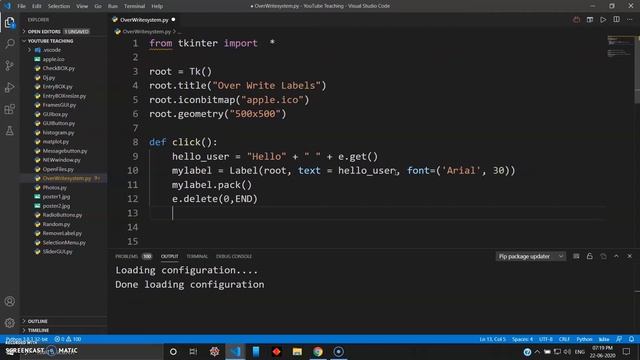The height and width of the screenshot is (360, 640).
Task: Show errors and warnings in status bar
Action: [68, 339]
